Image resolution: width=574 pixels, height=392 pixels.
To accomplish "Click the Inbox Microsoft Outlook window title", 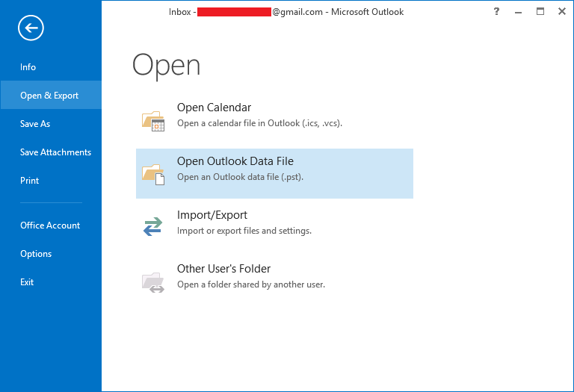I will (286, 12).
